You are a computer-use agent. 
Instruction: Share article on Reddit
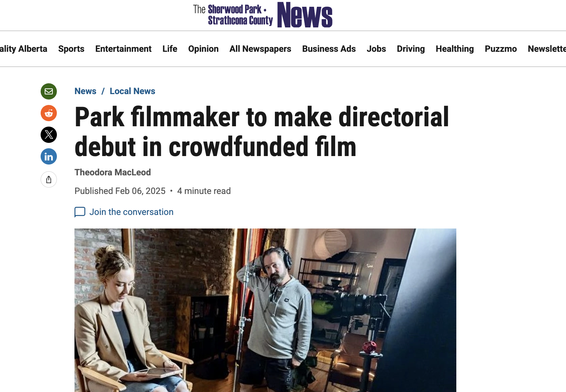[x=49, y=113]
